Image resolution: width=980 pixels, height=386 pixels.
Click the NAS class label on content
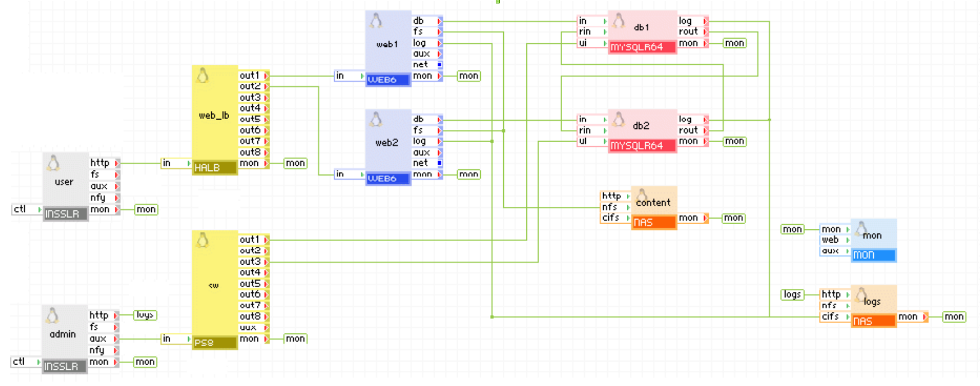654,222
